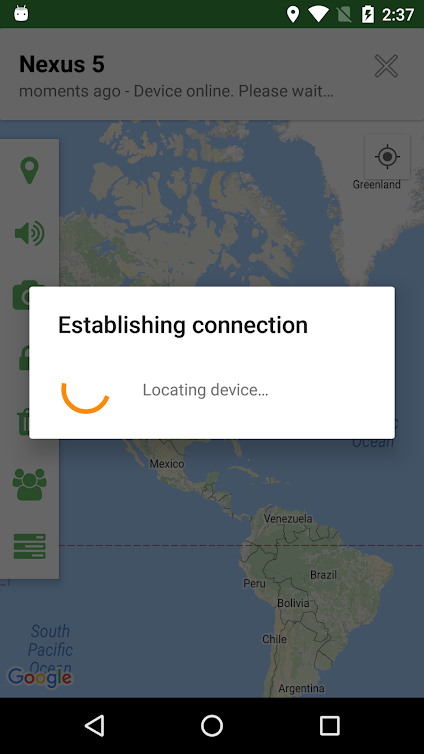Tap Brazil label on the map
Screen dimensions: 424x754
[323, 575]
